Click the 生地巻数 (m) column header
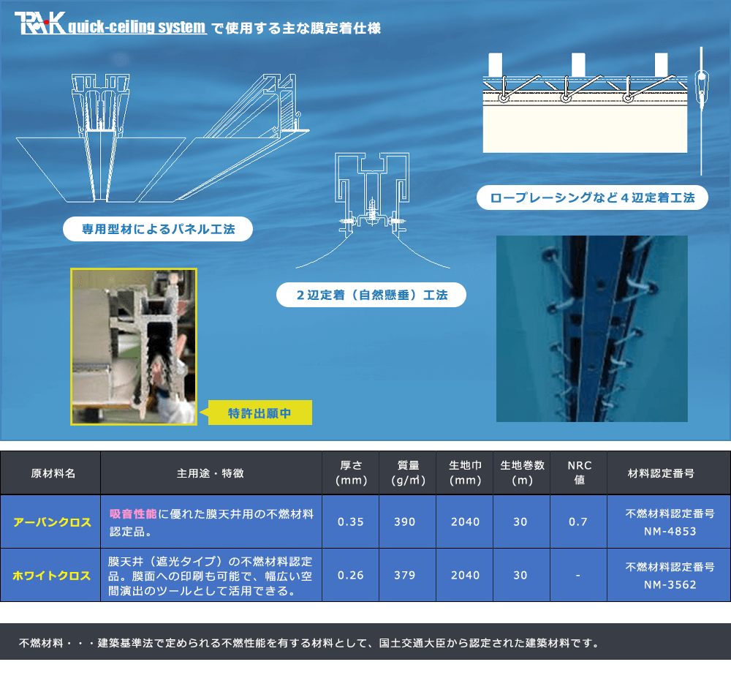 [522, 473]
